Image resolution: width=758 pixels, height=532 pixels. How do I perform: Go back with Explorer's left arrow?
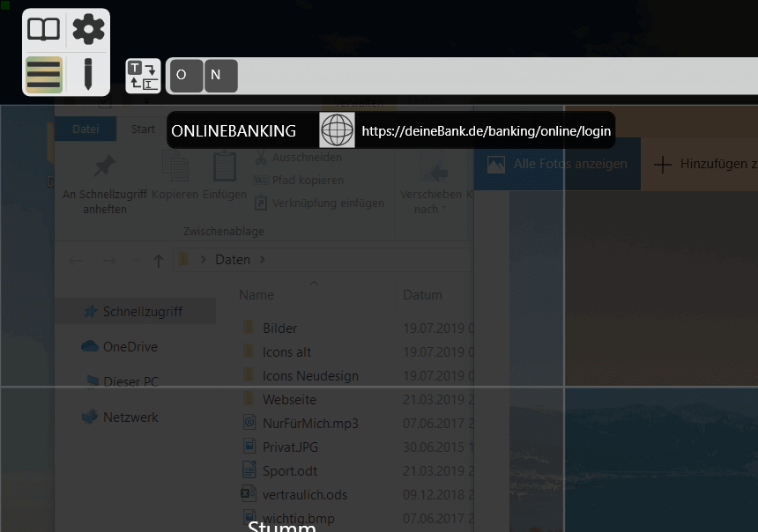click(76, 261)
